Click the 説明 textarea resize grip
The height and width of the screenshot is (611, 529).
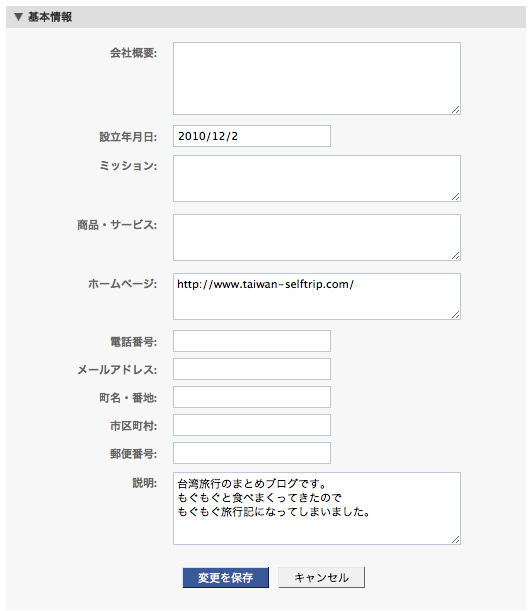coord(455,540)
